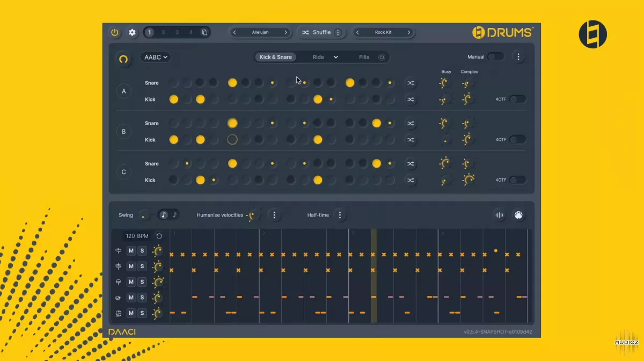Toggle the plugin power button
Screen dimensions: 644x361
click(115, 32)
